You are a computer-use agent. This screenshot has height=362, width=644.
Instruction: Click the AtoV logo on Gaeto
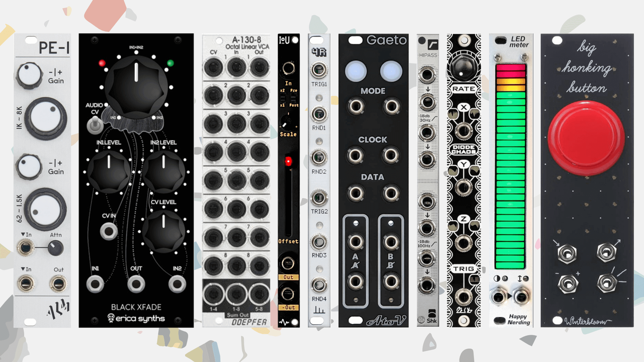[x=386, y=321]
